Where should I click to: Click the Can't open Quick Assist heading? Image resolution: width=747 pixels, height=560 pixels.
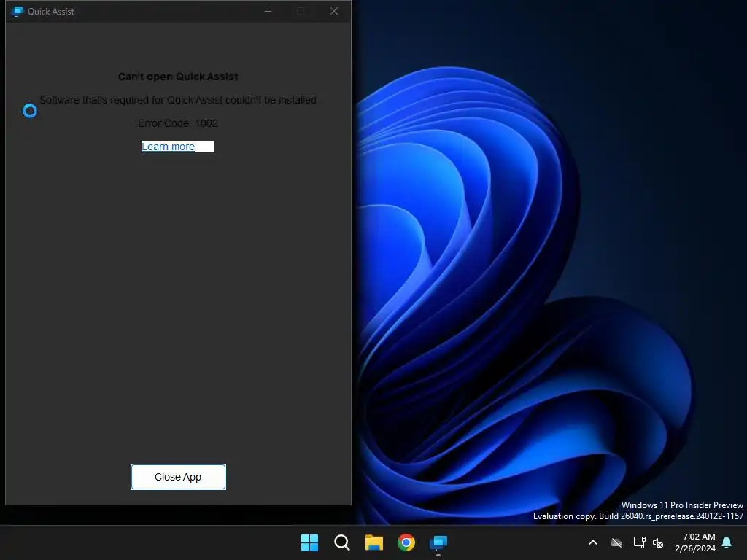178,77
